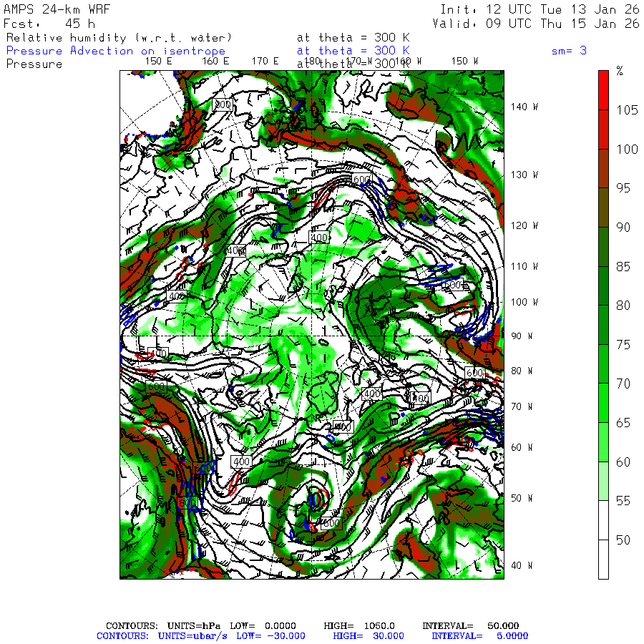Viewport: 644px width, 644px height.
Task: Select the "120 W" longitude label
Action: (524, 225)
